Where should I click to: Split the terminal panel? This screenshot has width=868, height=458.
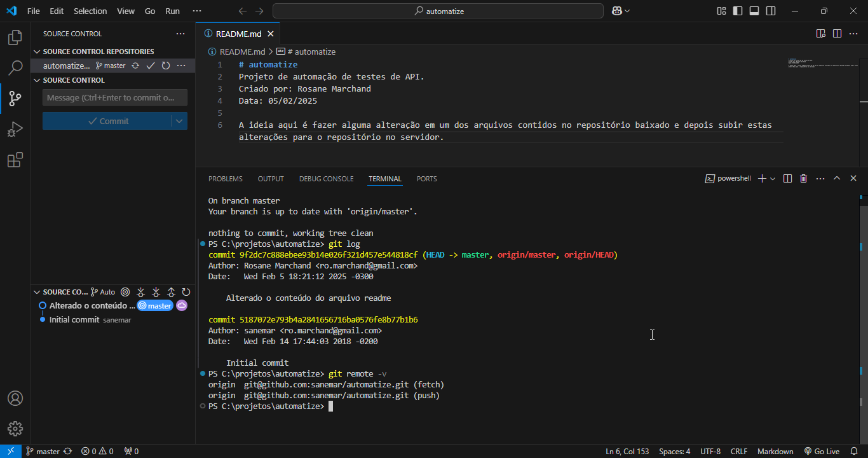pyautogui.click(x=787, y=179)
